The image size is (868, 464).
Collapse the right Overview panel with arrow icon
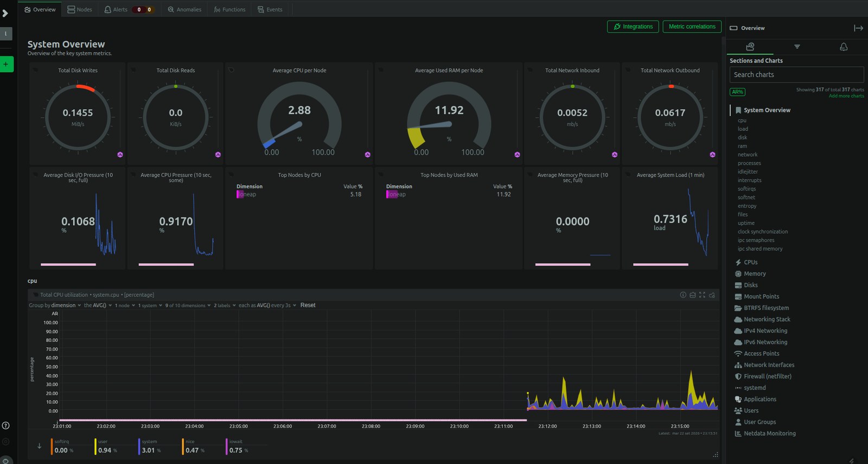point(858,28)
